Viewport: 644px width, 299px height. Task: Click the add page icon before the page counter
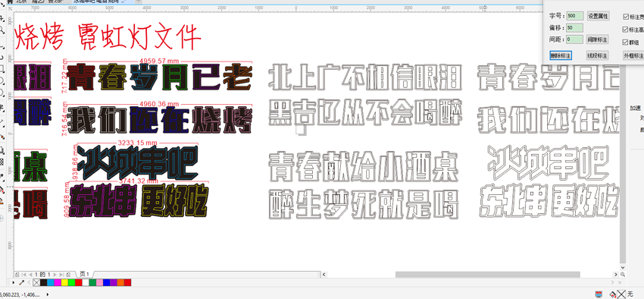17,274
